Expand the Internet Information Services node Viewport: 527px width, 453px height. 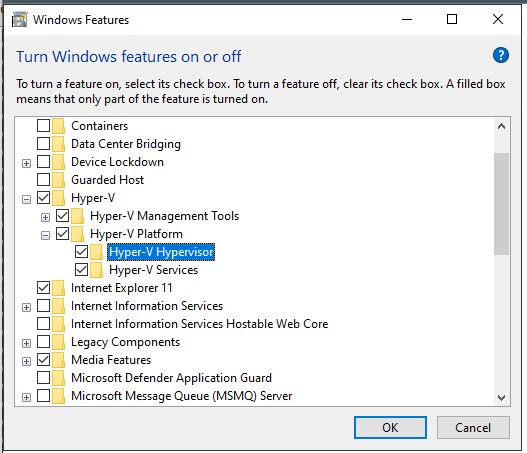(26, 307)
